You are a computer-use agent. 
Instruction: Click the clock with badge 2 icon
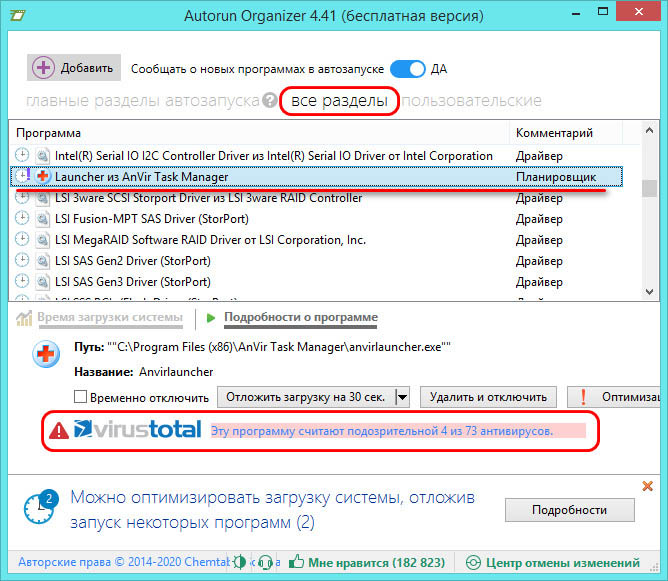point(41,506)
